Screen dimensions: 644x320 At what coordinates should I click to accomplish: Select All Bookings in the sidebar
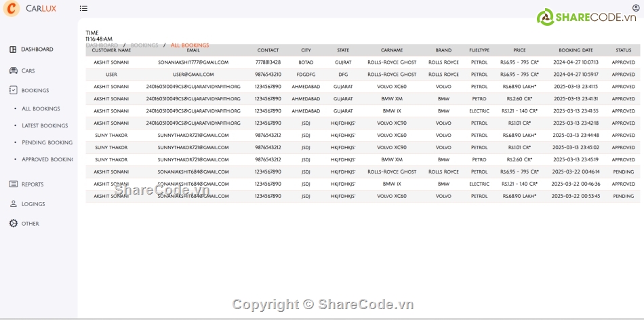41,109
